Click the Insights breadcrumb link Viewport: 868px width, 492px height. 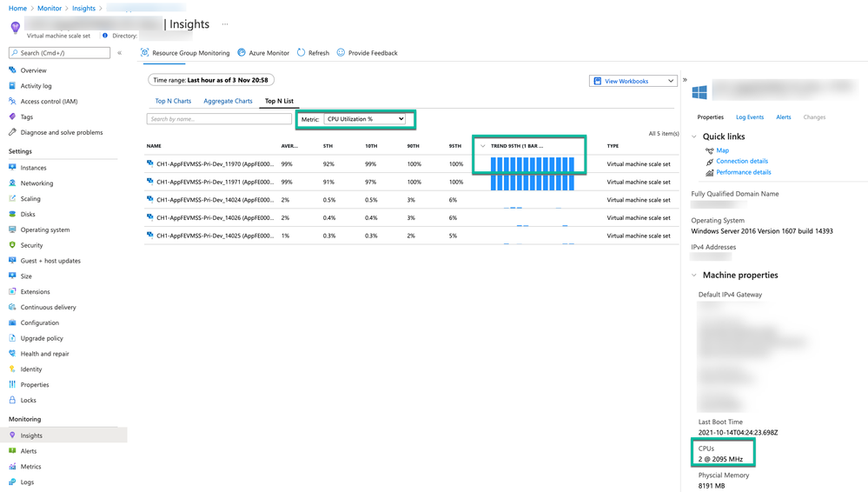point(83,9)
